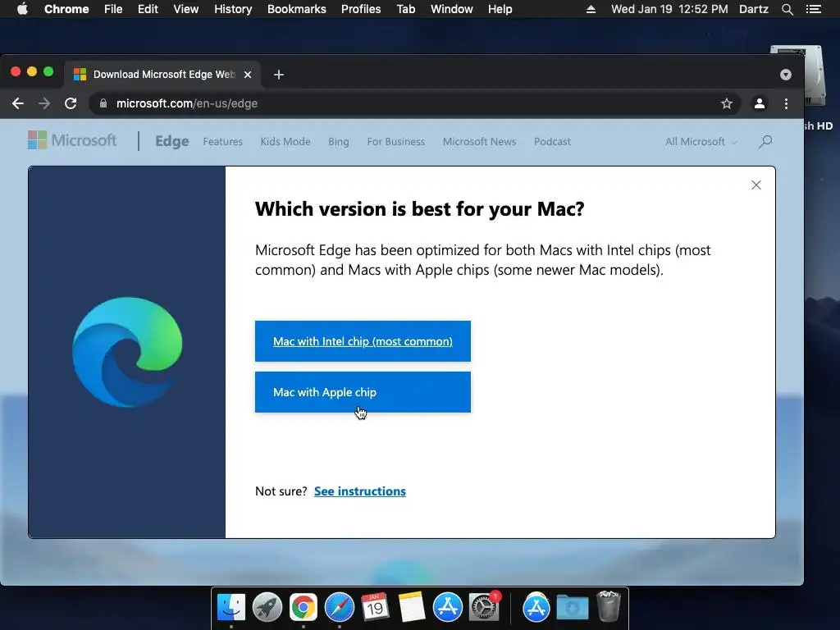Open the Help menu
This screenshot has width=840, height=630.
point(500,9)
